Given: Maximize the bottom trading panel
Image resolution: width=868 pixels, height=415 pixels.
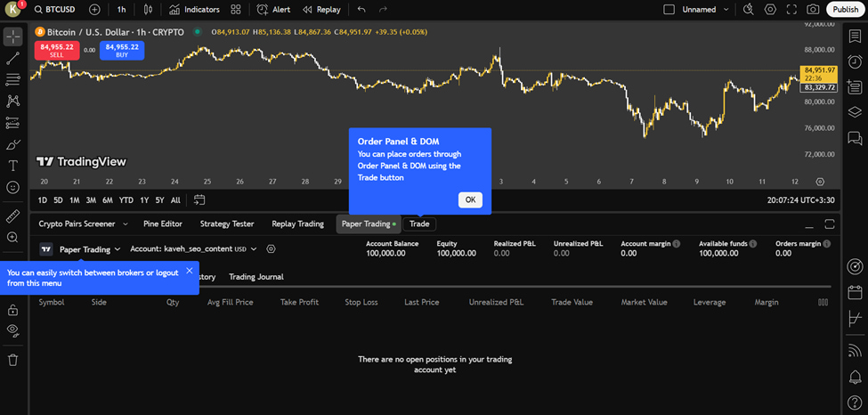Looking at the screenshot, I should [x=829, y=224].
